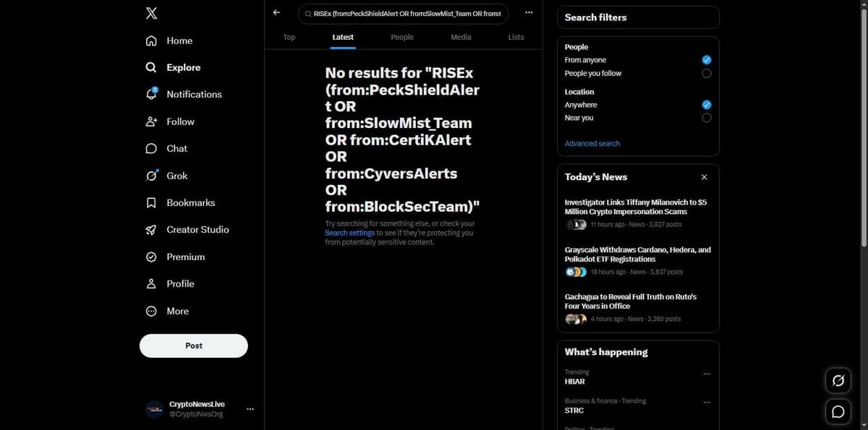Screen dimensions: 868x430
Task: Select the From anyone radio option
Action: coord(707,60)
